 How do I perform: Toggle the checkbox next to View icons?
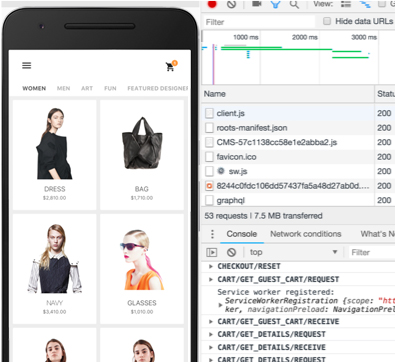pos(382,4)
